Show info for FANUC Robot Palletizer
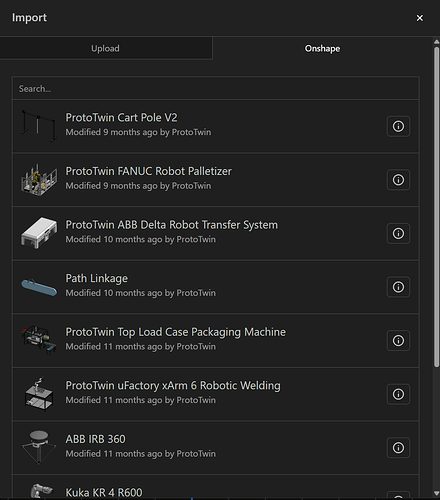 click(x=398, y=180)
